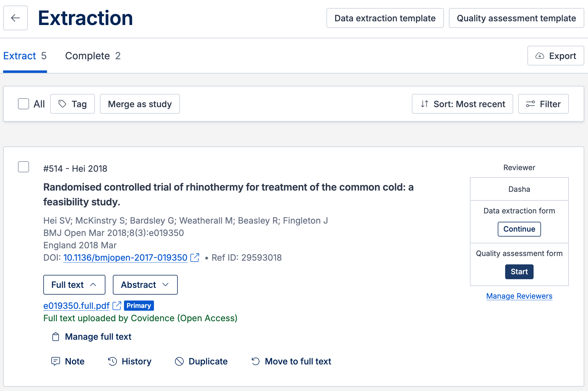
Task: Click the Export cloud download icon
Action: tap(539, 56)
